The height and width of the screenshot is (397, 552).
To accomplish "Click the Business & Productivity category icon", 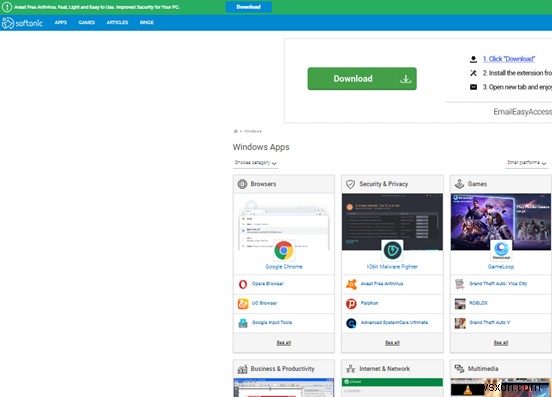I will (x=242, y=369).
